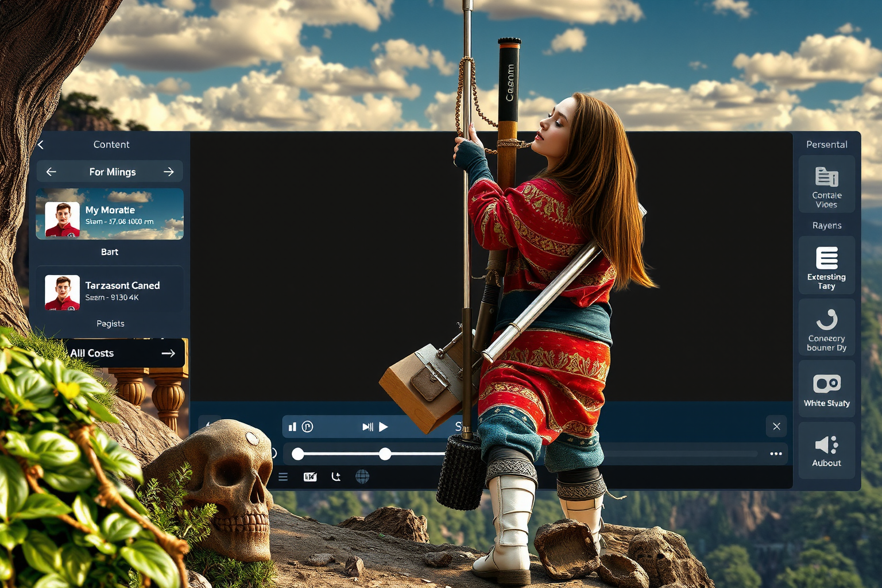Close the player bar with X
Viewport: 882px width, 588px height.
776,426
